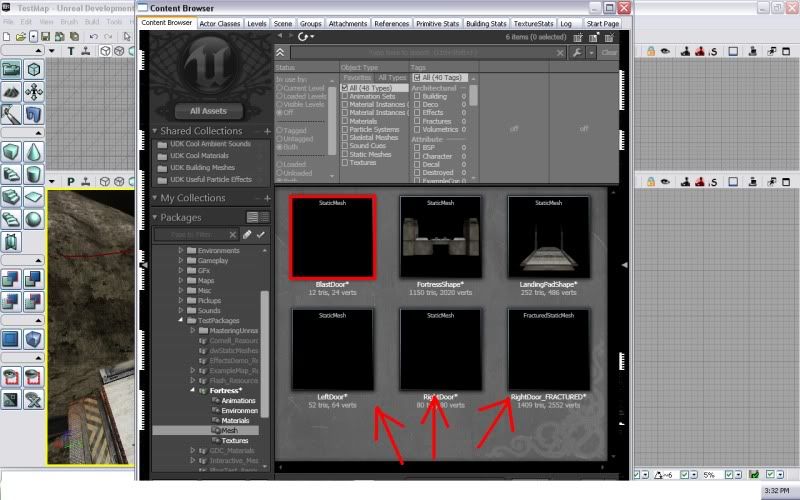800x500 pixels.
Task: Click the new file toolbar icon
Action: (7, 37)
